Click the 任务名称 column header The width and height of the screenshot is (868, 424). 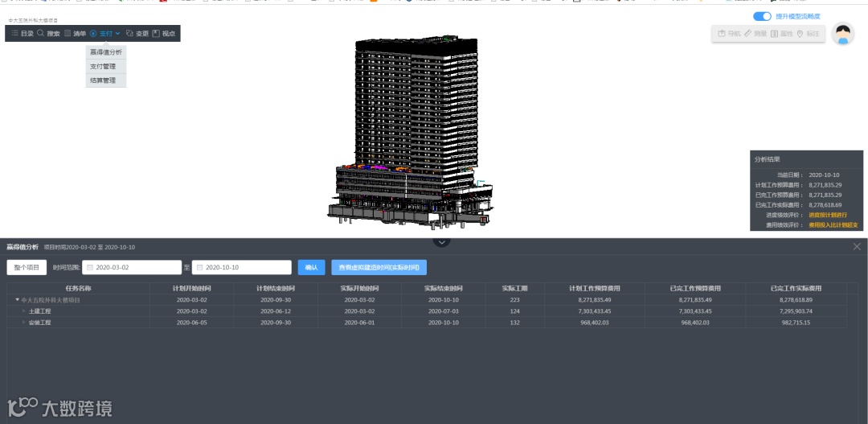(x=78, y=288)
